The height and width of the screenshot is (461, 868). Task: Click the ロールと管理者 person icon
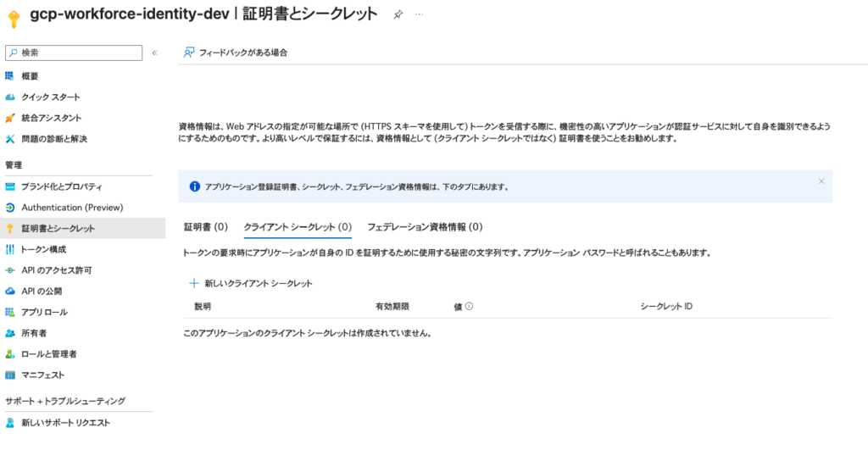pos(10,354)
